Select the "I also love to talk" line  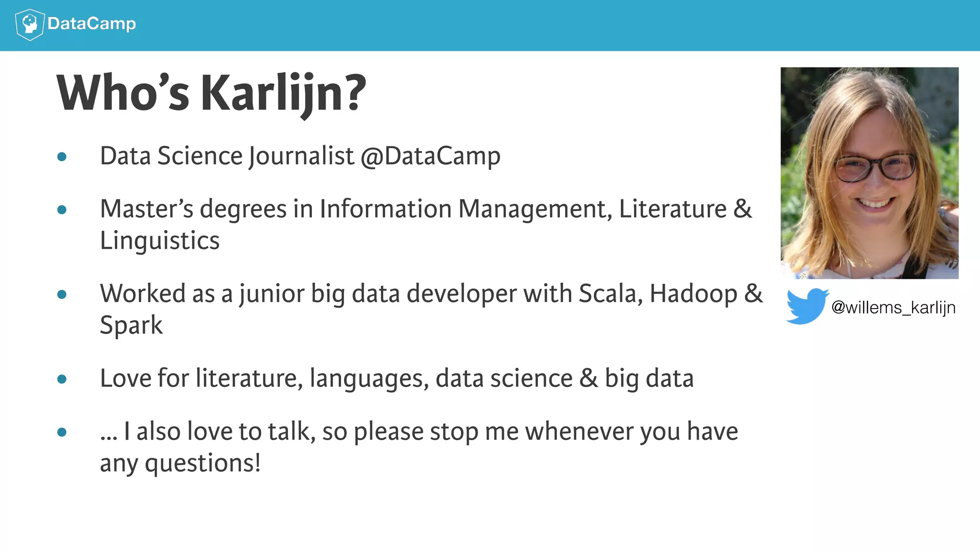point(419,431)
